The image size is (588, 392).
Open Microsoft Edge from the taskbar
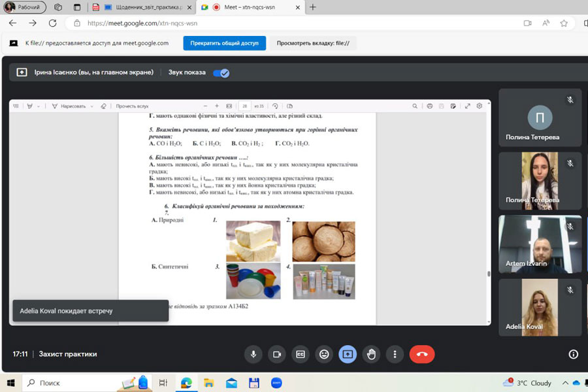click(186, 383)
